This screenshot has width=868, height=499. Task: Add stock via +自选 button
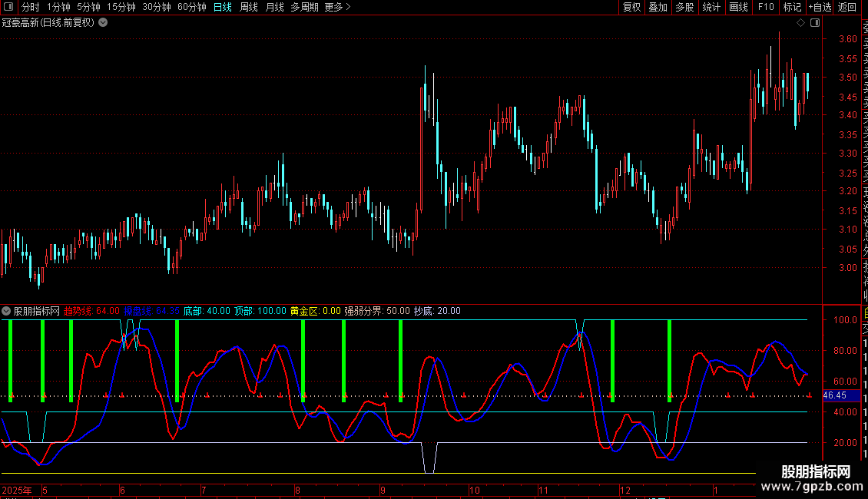point(819,7)
